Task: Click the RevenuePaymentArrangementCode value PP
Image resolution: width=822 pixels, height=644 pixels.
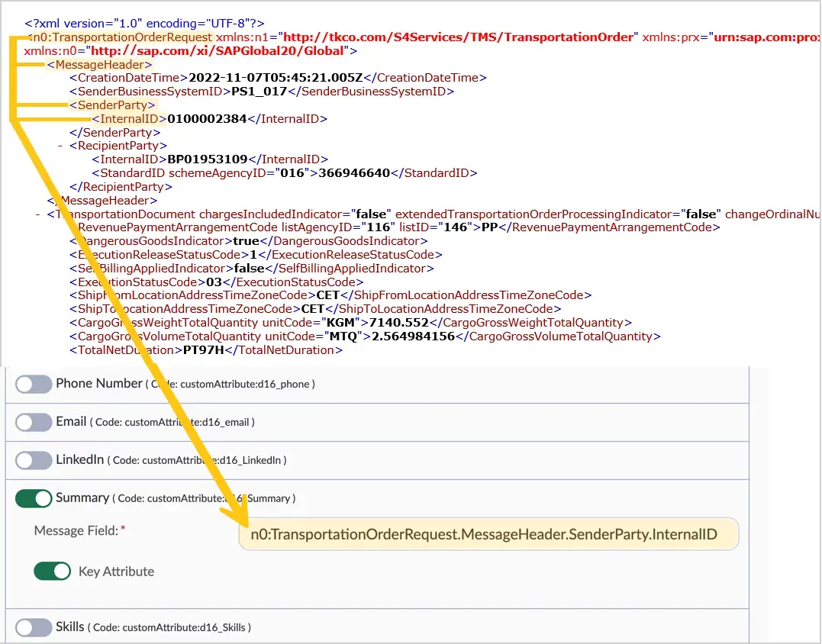Action: click(x=490, y=227)
